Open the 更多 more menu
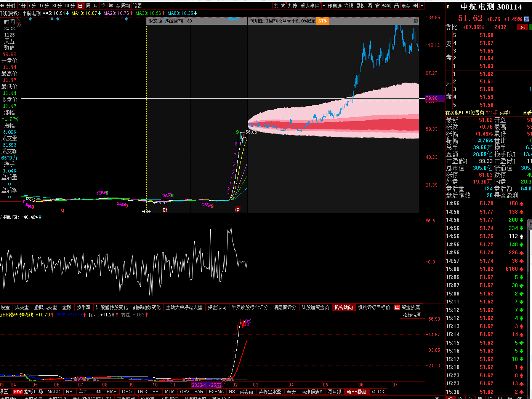 [x=406, y=6]
